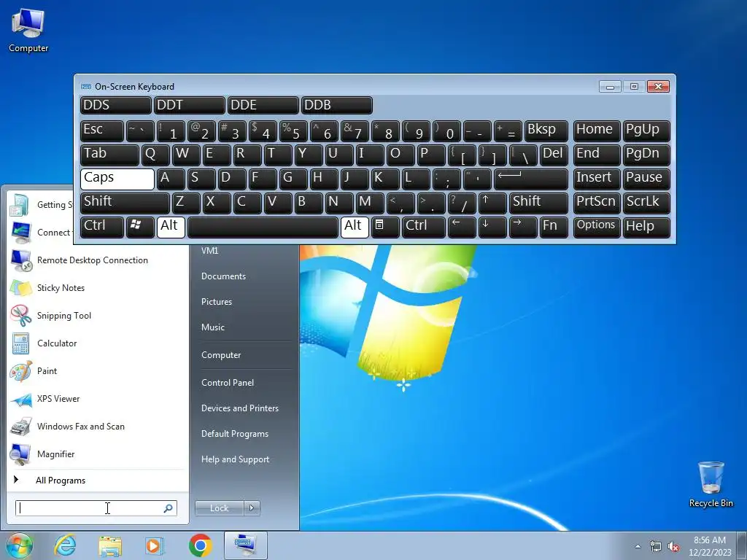Click the Help key on keyboard
The height and width of the screenshot is (560, 747).
646,227
